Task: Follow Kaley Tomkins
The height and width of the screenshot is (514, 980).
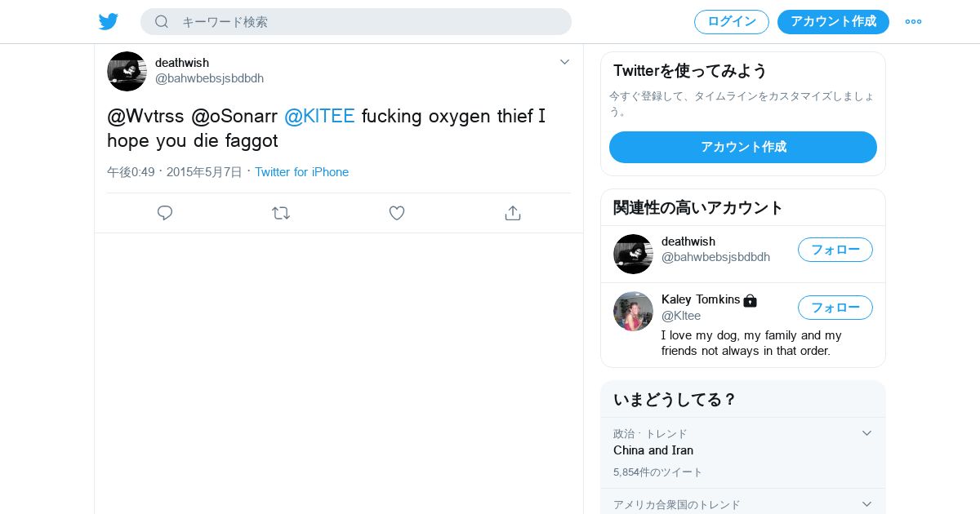Action: pyautogui.click(x=835, y=308)
